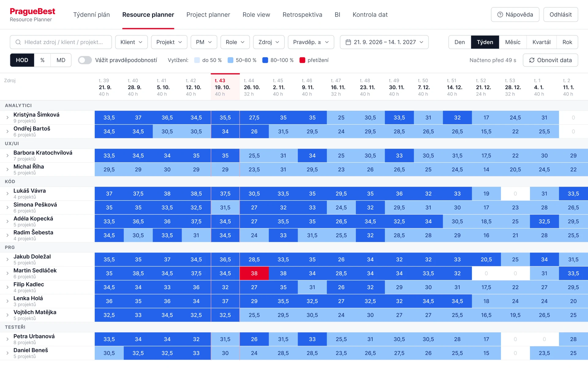Switch view to Den
588x368 pixels.
pos(459,42)
